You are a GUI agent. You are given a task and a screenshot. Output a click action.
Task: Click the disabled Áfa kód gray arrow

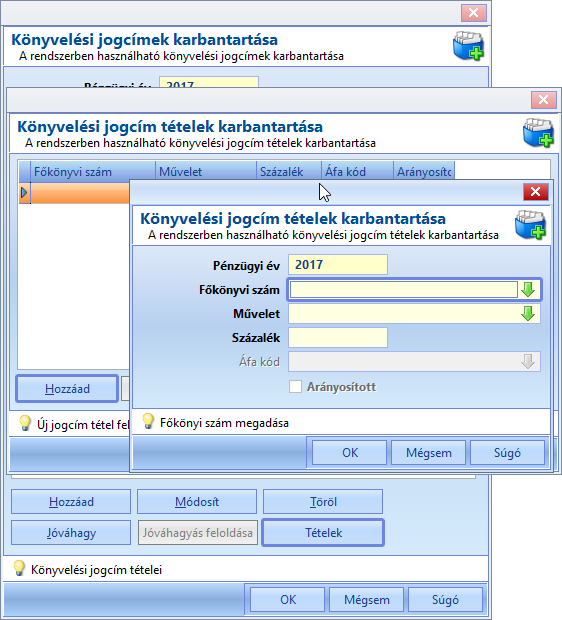528,361
